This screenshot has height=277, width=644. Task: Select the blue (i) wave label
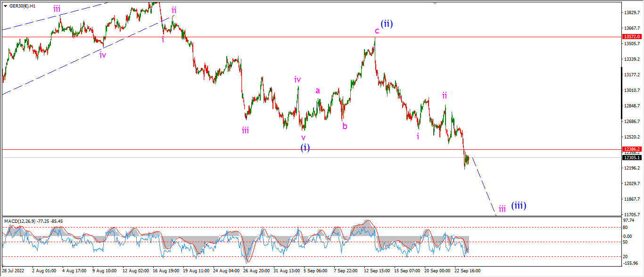tap(305, 147)
